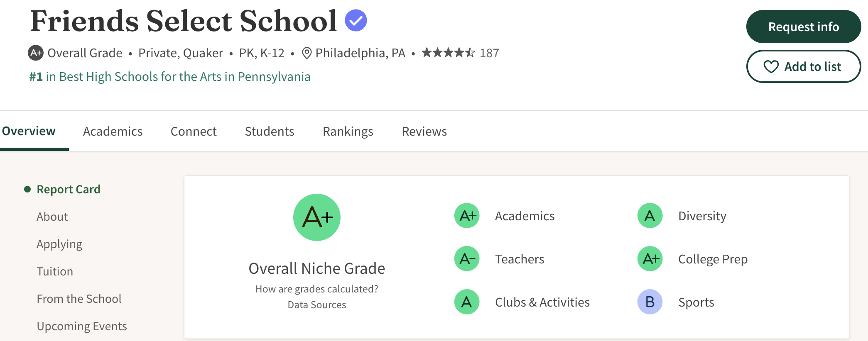Click the A- badge for Teachers
This screenshot has width=868, height=341.
tap(467, 258)
